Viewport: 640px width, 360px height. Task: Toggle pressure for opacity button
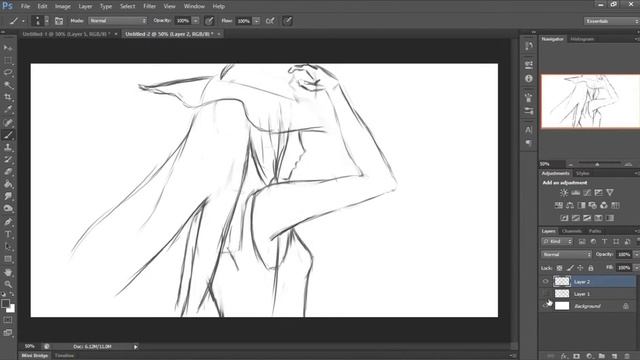(x=209, y=21)
